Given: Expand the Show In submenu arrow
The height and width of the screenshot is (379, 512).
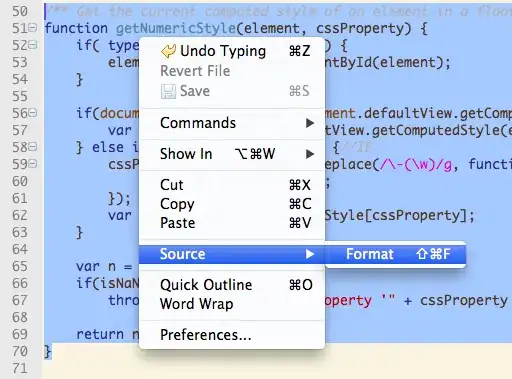Looking at the screenshot, I should pos(310,154).
